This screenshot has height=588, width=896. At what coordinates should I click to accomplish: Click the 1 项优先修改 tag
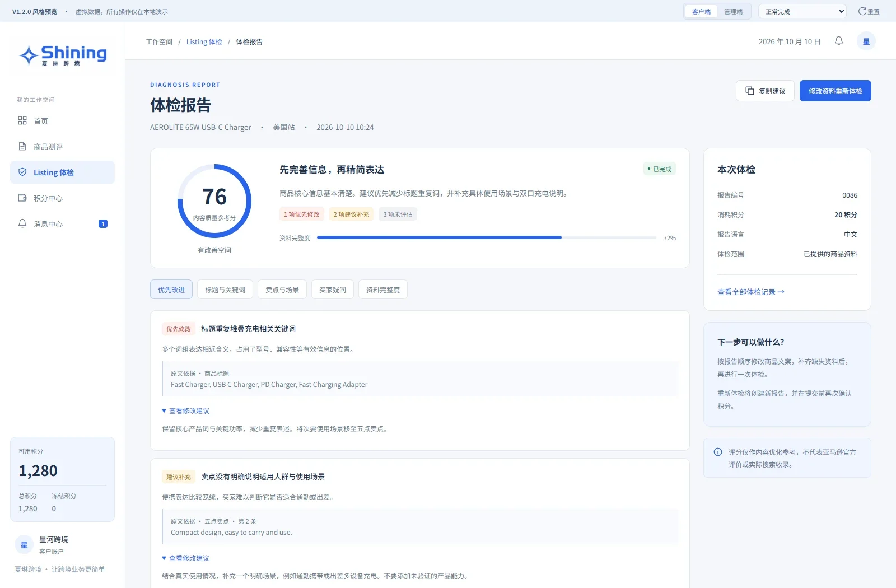tap(302, 214)
